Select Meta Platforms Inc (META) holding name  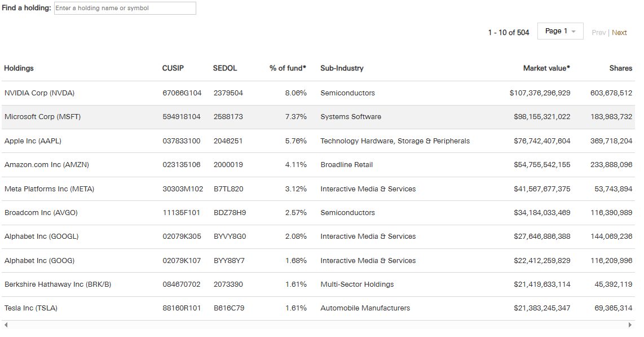(49, 189)
